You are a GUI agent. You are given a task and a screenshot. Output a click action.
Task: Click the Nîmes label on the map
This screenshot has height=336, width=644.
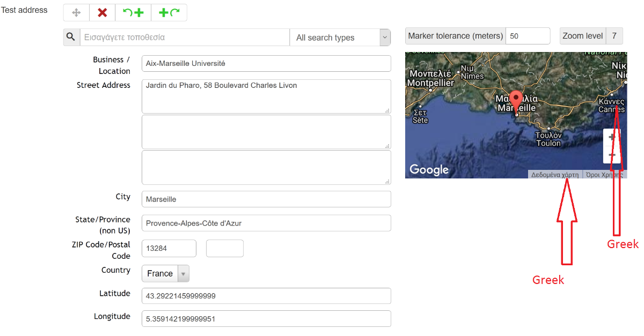pyautogui.click(x=472, y=76)
